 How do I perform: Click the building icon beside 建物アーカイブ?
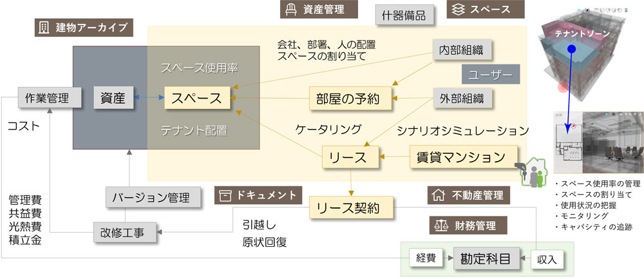coord(44,28)
